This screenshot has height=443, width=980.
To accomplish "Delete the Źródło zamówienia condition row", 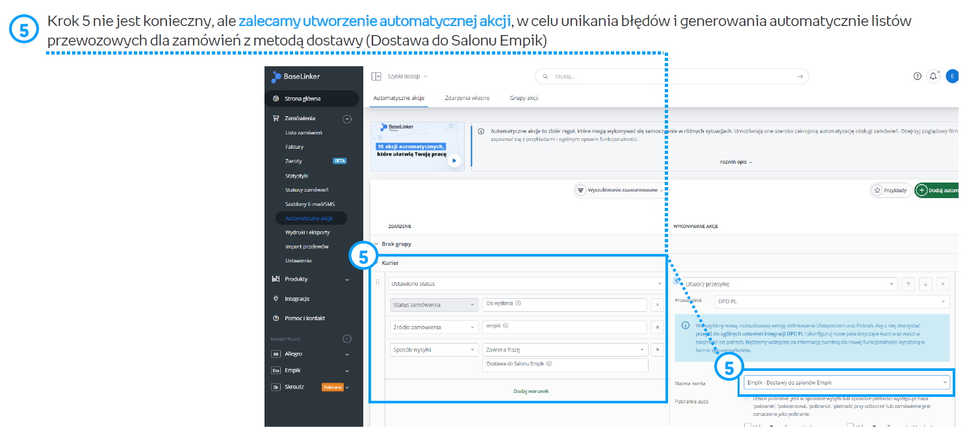I will (656, 327).
